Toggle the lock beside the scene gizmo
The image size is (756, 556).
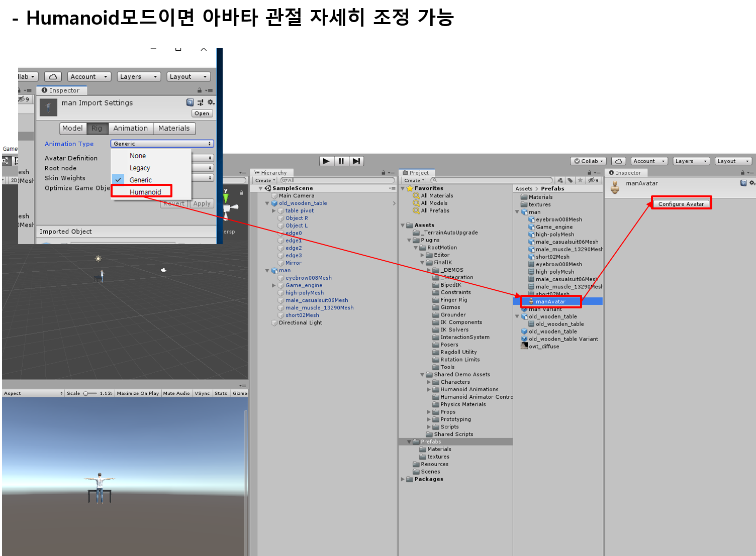pyautogui.click(x=241, y=193)
